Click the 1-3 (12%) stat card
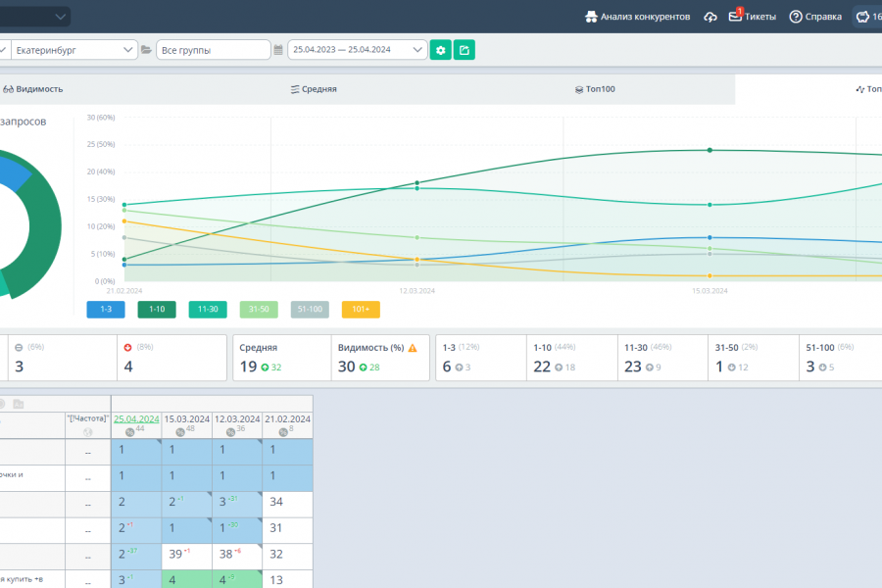 coord(481,358)
